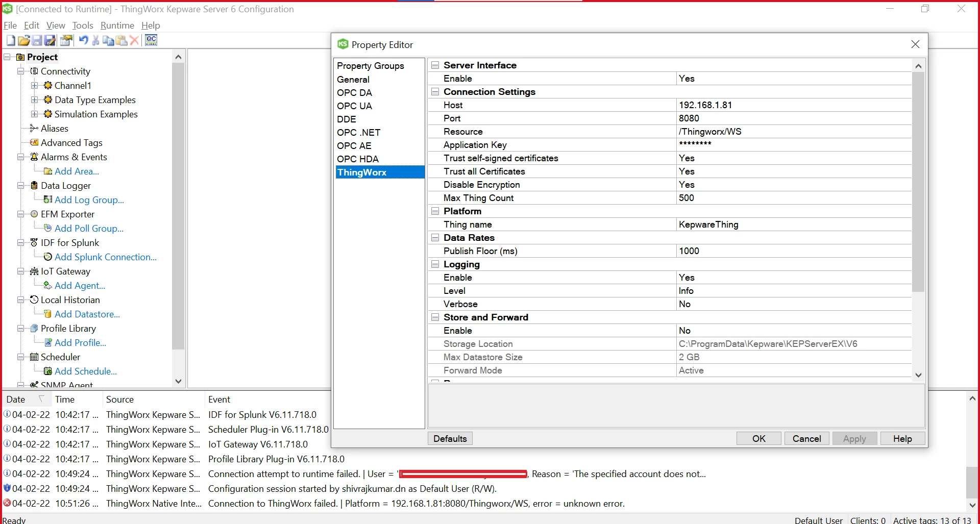Select the Trust self-signed certificates value
980x524 pixels.
pyautogui.click(x=794, y=158)
